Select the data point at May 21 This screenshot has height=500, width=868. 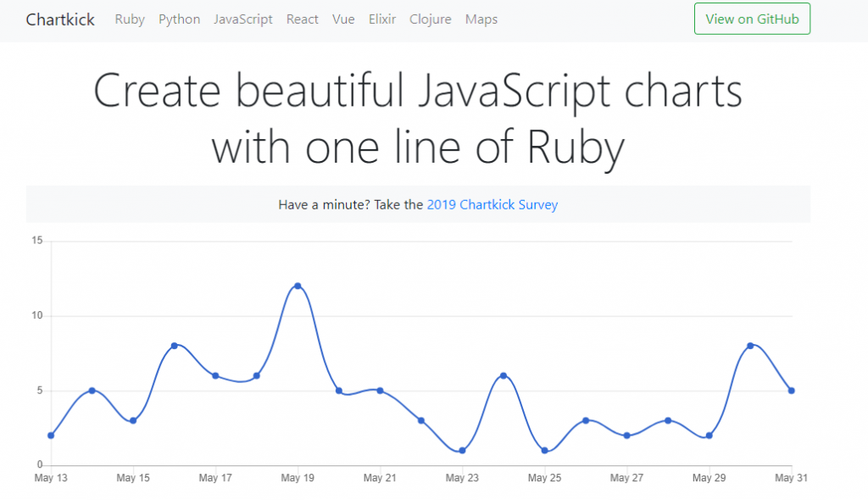pyautogui.click(x=381, y=391)
